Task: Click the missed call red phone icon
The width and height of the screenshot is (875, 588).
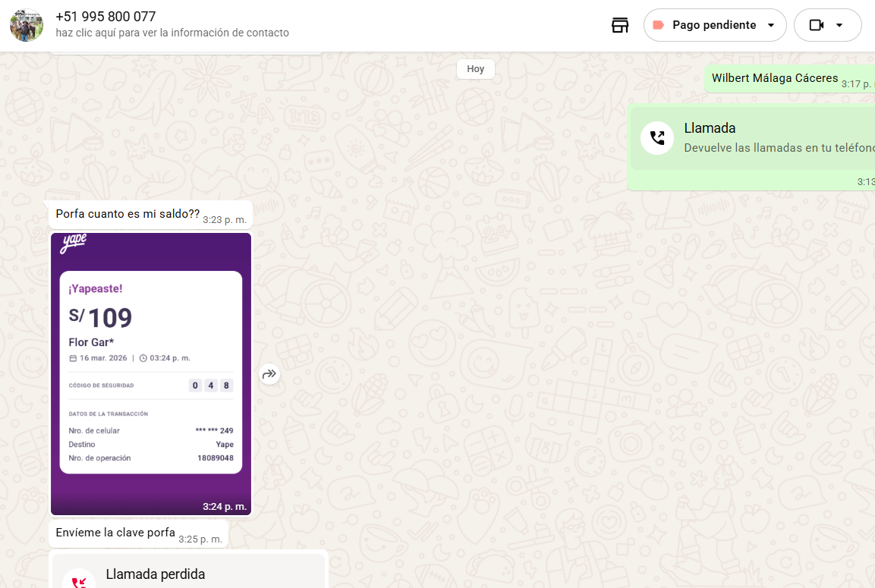Action: click(79, 581)
